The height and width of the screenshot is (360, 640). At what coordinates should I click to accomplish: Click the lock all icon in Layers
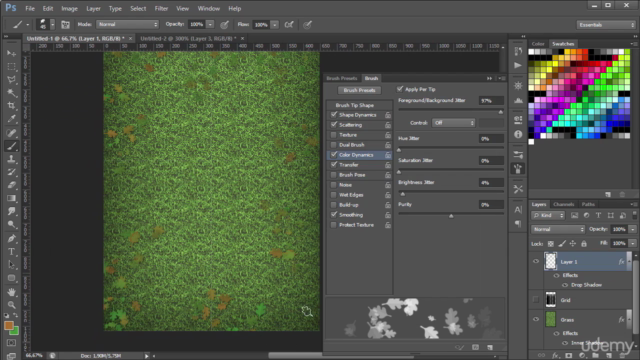coord(584,244)
